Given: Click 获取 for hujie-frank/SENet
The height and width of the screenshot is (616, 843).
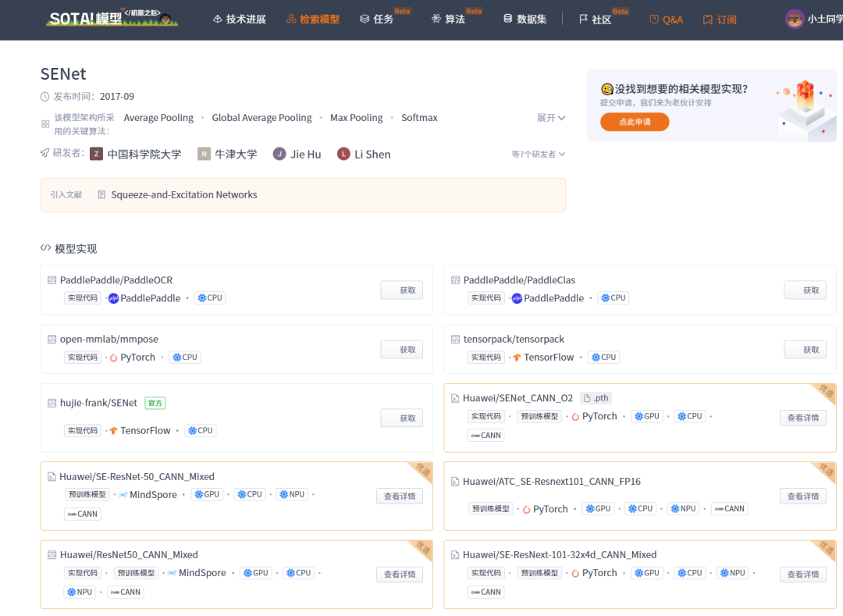Looking at the screenshot, I should point(402,418).
